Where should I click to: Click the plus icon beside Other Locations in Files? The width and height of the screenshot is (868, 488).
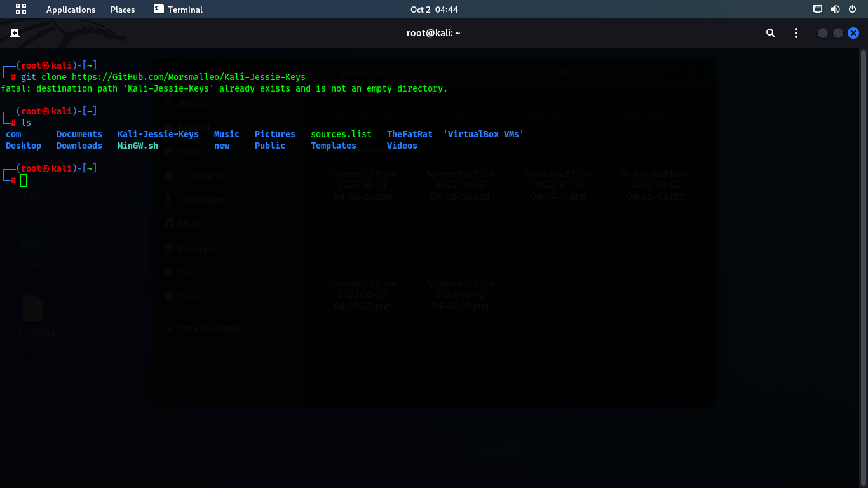click(x=168, y=329)
